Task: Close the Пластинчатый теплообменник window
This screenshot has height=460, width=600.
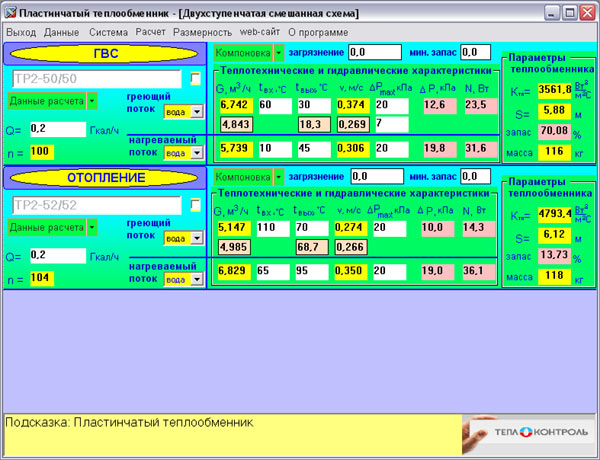Action: coord(588,12)
